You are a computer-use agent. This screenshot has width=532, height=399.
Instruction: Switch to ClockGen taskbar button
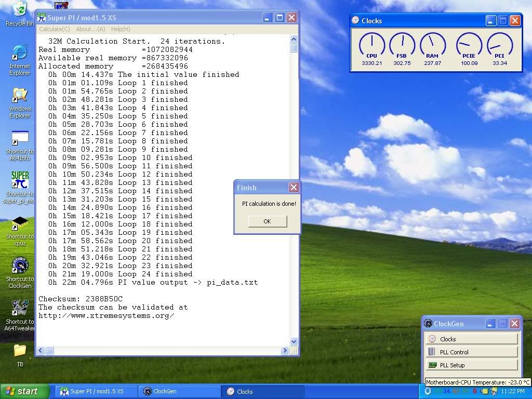179,391
